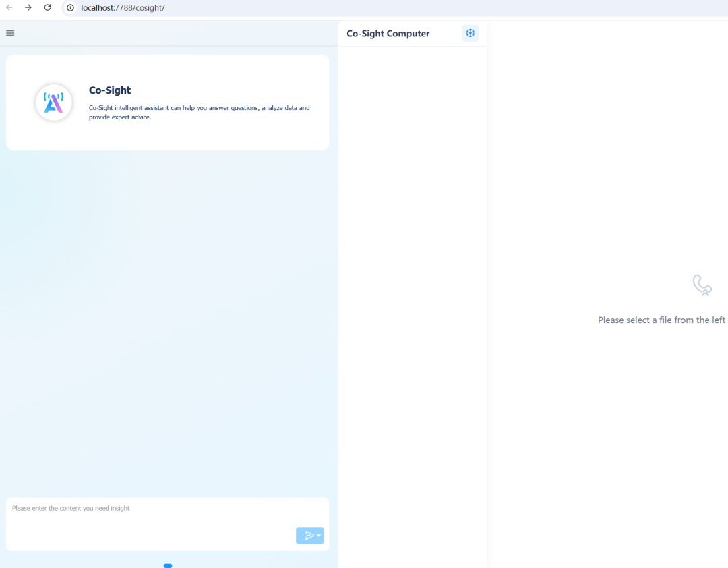View site information icon in address bar

(70, 8)
